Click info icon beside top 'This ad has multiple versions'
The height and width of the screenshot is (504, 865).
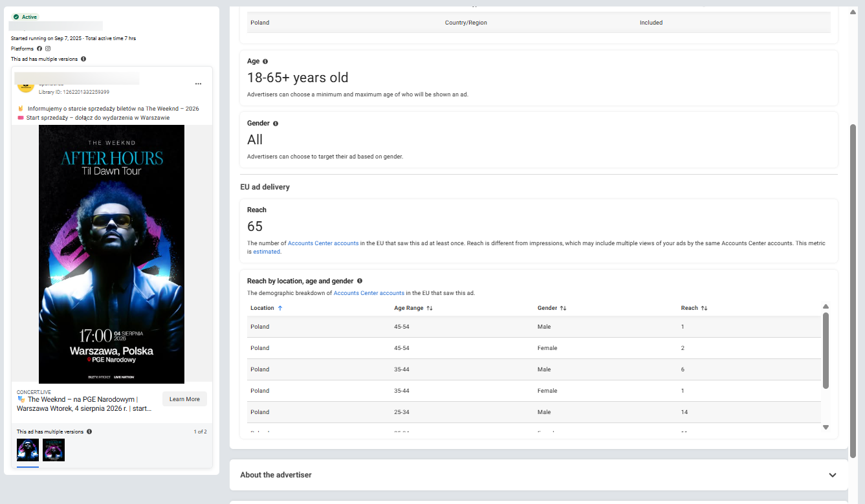[84, 59]
